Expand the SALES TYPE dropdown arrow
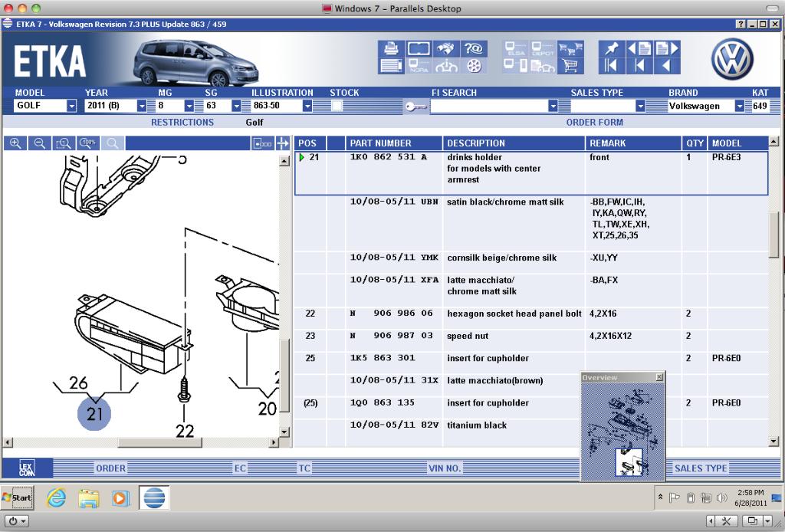785x532 pixels. click(x=640, y=106)
